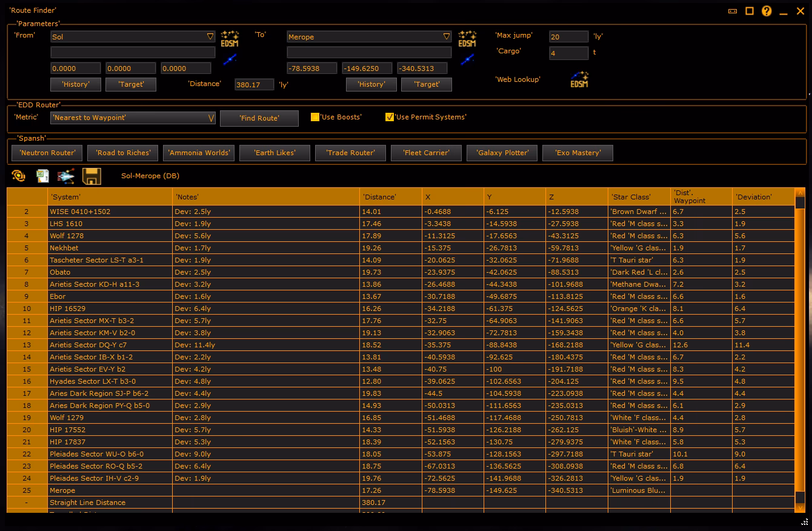Select the Ebor system cell
The image size is (812, 531).
tap(110, 296)
